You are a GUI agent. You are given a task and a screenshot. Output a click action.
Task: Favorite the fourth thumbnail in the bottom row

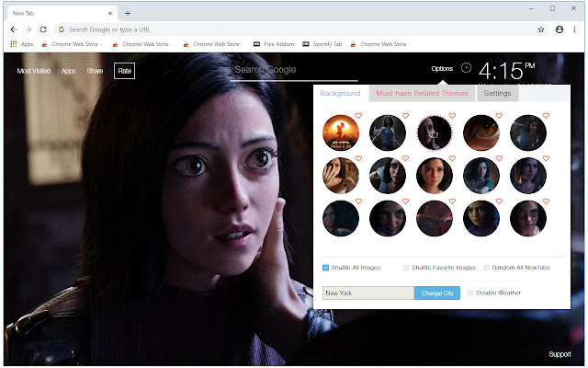[499, 201]
